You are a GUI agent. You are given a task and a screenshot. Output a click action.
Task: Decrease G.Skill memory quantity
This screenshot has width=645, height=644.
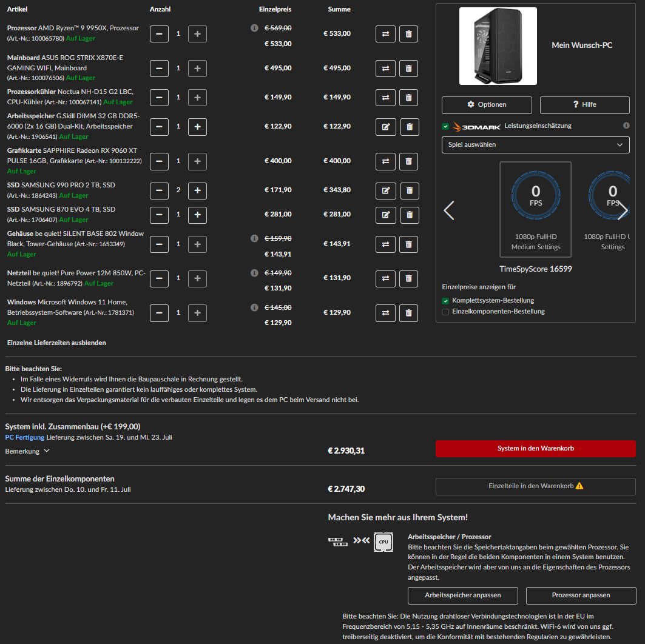(159, 127)
